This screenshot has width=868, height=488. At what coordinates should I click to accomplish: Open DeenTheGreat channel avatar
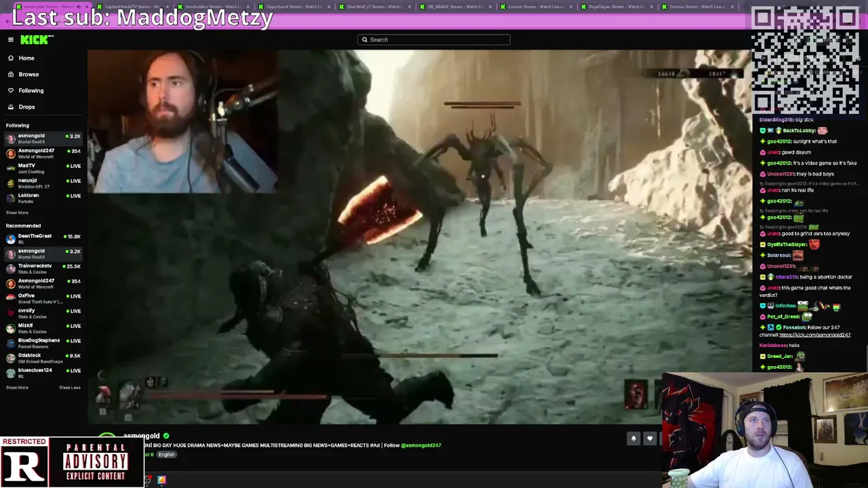(x=11, y=239)
